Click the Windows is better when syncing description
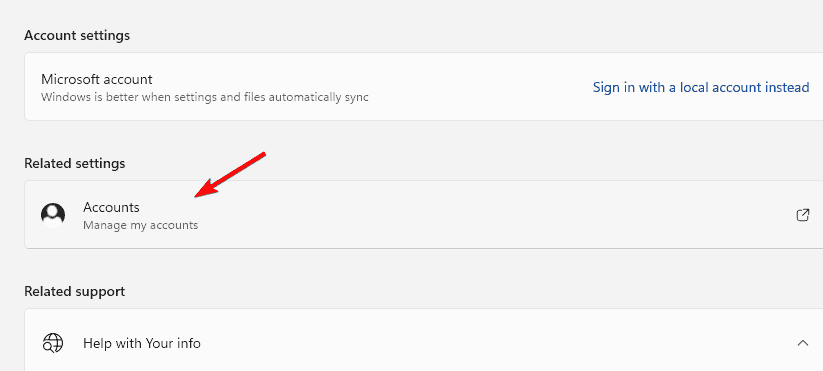 click(x=205, y=98)
